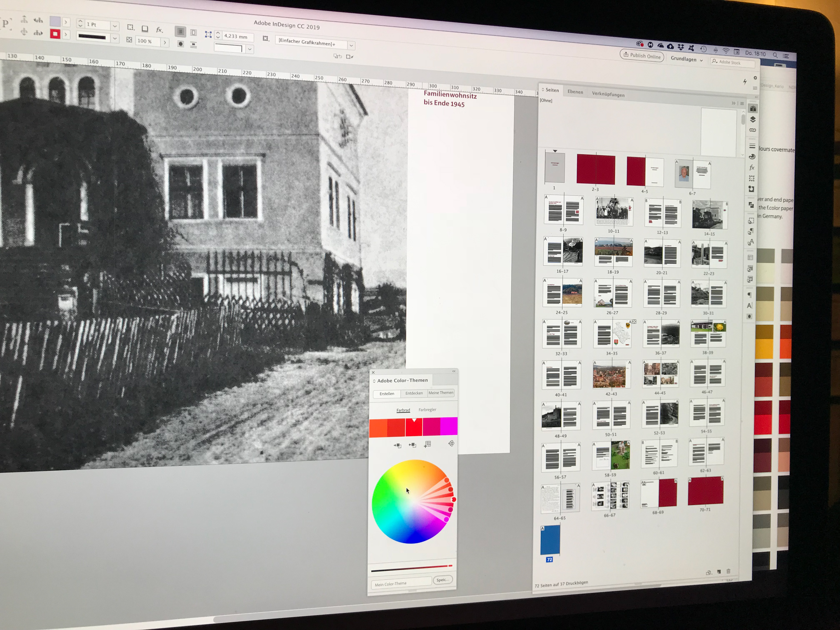Click the Mein Color-Thema name field

click(x=401, y=583)
